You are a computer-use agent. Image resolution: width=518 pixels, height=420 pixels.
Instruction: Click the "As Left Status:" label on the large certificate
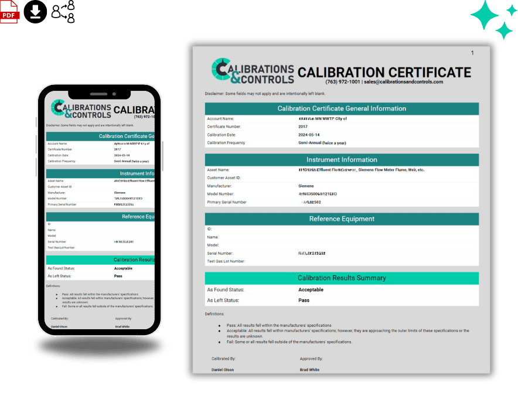(x=223, y=301)
